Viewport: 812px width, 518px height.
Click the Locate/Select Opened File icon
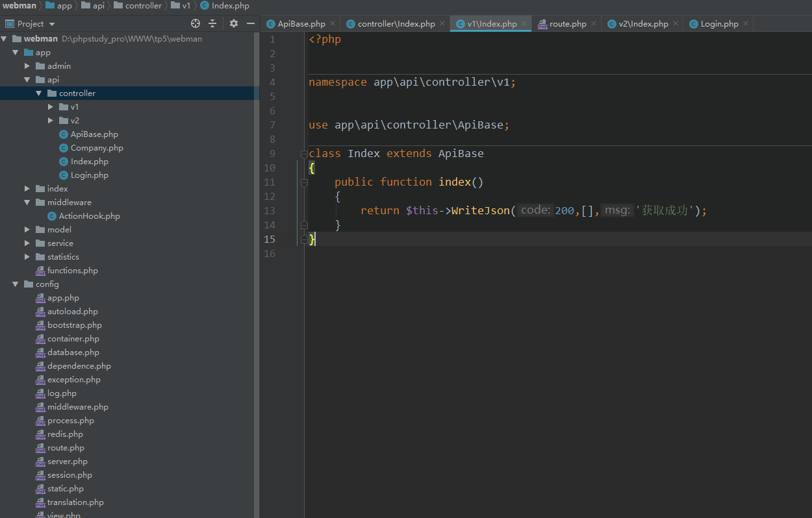point(196,23)
